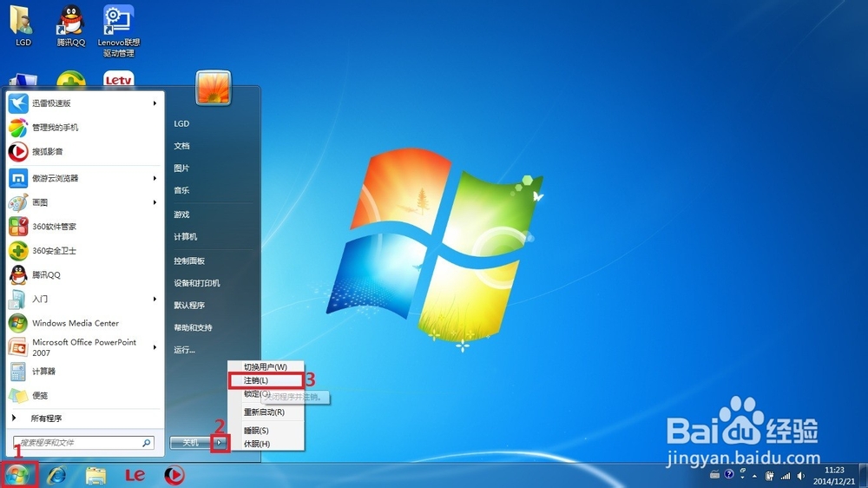Image resolution: width=868 pixels, height=488 pixels.
Task: Click the user account picture
Action: click(x=214, y=88)
